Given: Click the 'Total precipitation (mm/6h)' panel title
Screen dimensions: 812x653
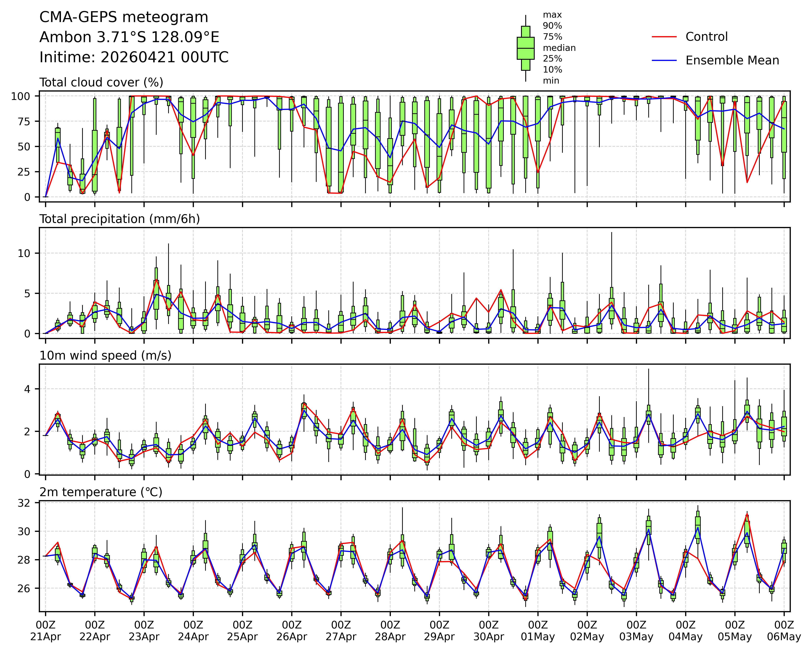Looking at the screenshot, I should click(x=120, y=219).
